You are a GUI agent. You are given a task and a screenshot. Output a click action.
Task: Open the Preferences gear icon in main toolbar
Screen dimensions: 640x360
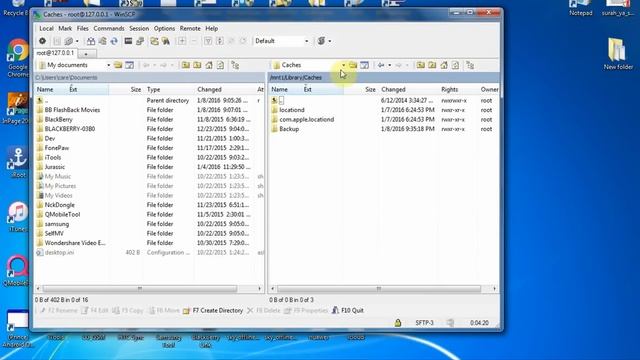[42, 41]
